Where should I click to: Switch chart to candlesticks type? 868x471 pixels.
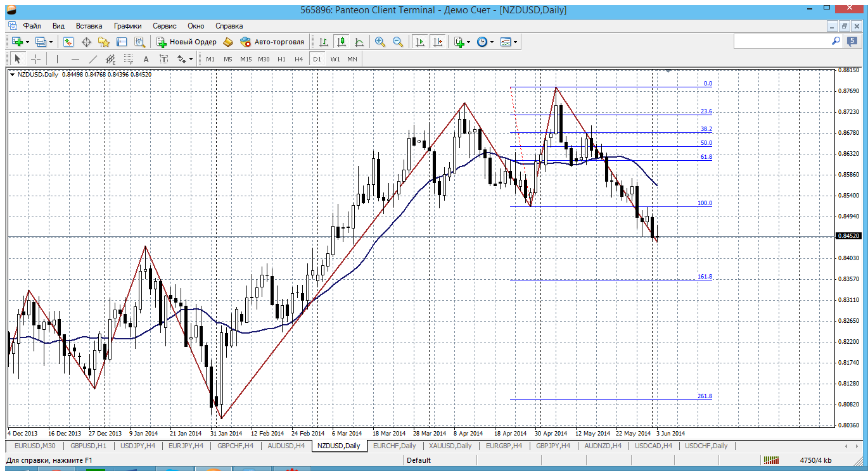(341, 42)
